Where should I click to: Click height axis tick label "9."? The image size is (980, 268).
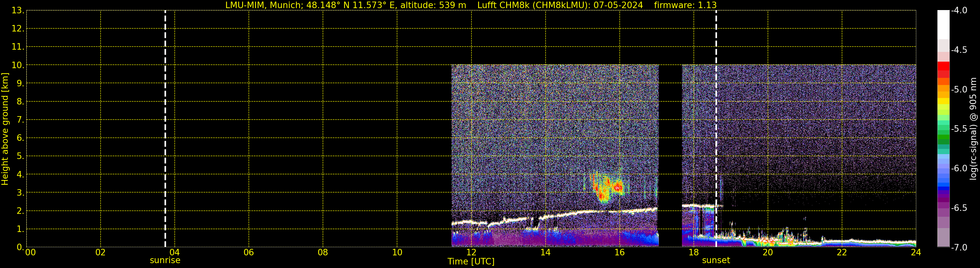coord(20,83)
